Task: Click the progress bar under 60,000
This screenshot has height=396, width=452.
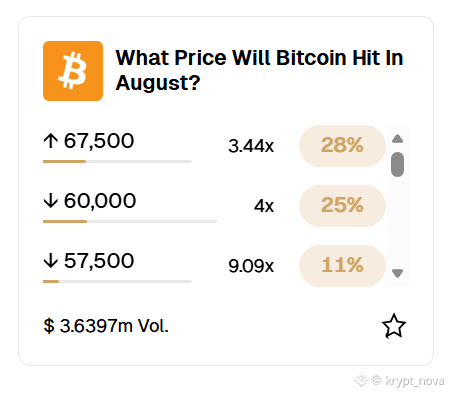Action: (x=130, y=221)
